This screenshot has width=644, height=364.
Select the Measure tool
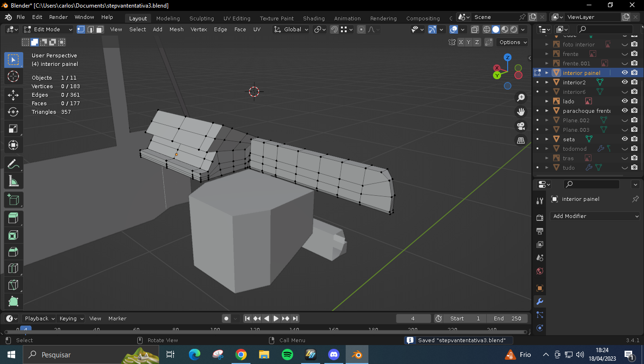coord(13,182)
